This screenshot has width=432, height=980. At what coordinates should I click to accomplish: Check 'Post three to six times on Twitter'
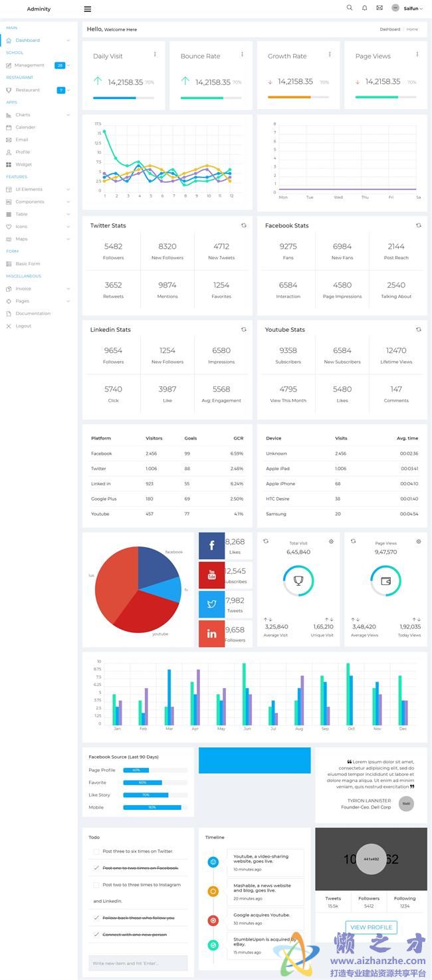click(x=96, y=851)
